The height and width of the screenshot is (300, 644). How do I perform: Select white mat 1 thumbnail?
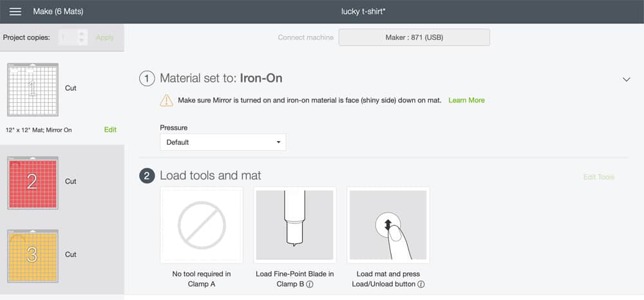pyautogui.click(x=32, y=89)
